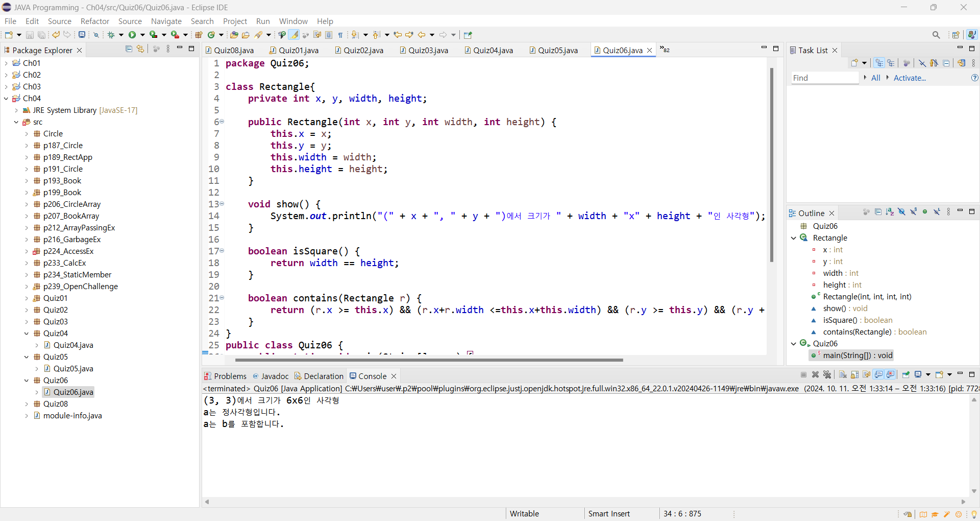Open the Navigate menu
Screen dimensions: 980x521
coord(166,21)
